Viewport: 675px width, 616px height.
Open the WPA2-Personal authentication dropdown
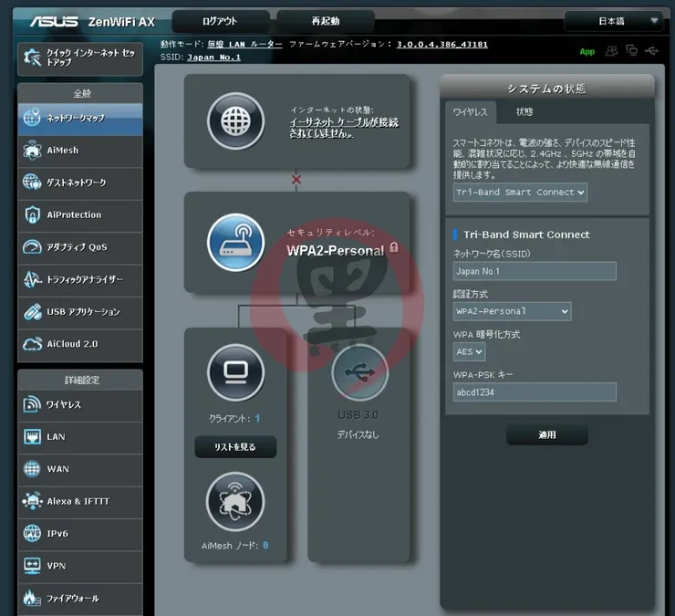pyautogui.click(x=513, y=311)
